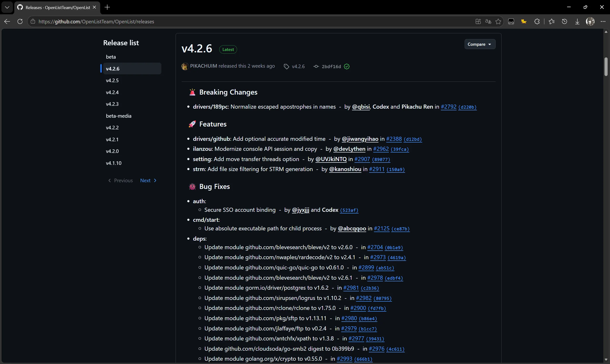The height and width of the screenshot is (364, 610).
Task: Click the scrollbar down arrow
Action: click(x=606, y=360)
